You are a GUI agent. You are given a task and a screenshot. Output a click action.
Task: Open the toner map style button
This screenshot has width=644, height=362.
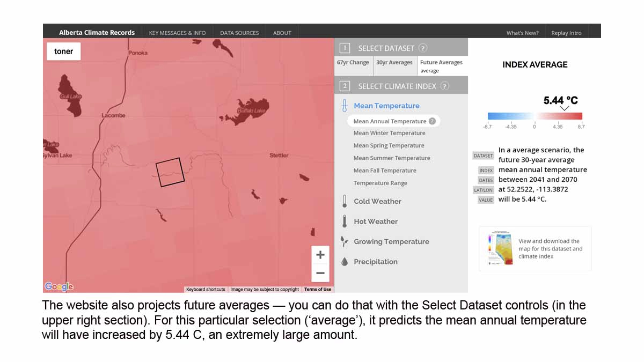point(63,51)
